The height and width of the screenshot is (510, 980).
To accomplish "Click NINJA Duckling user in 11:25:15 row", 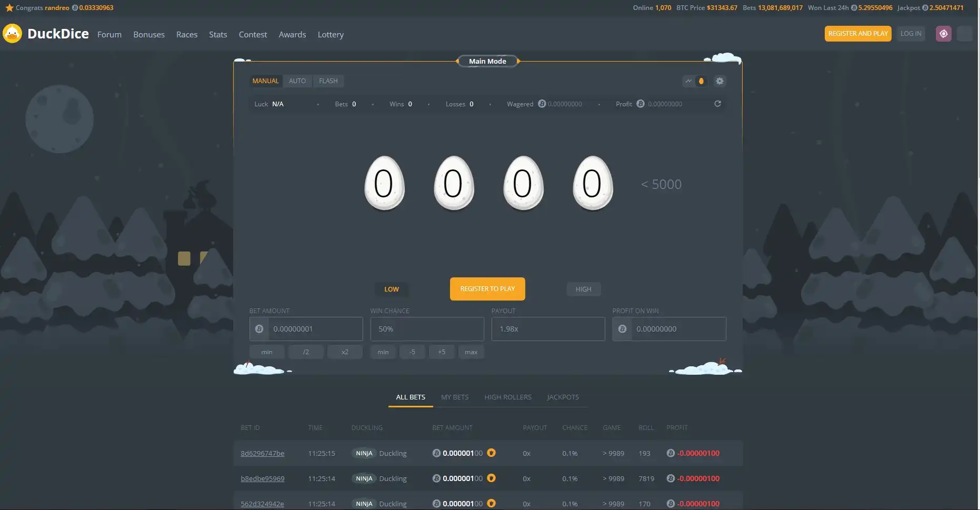I will [379, 453].
